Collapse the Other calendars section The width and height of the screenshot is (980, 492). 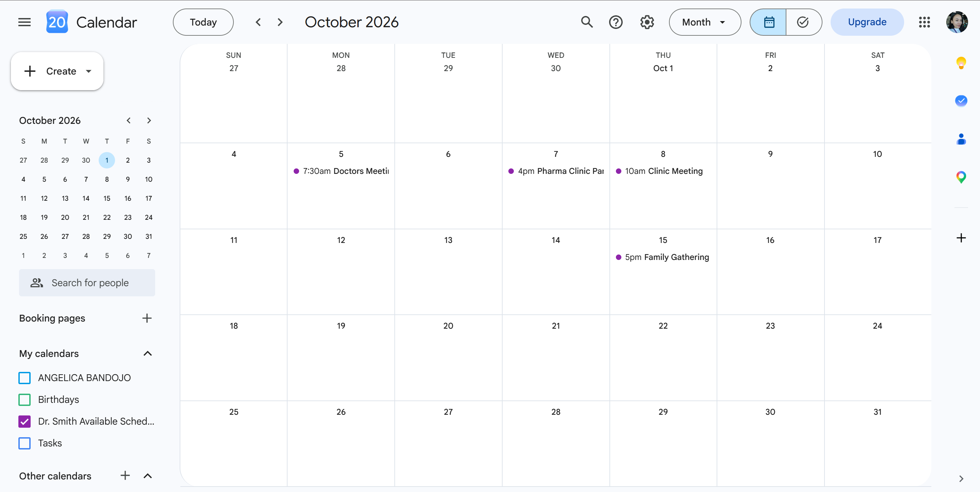(148, 476)
